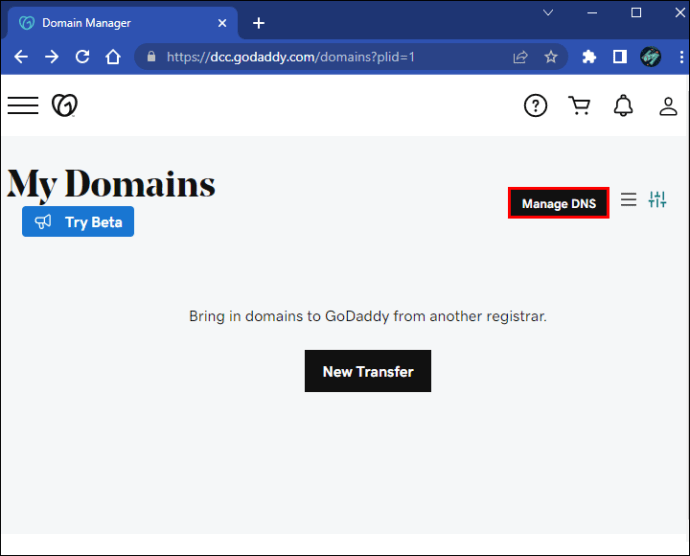Click the GoDaddy logo
Screen dimensions: 690x556
65,106
